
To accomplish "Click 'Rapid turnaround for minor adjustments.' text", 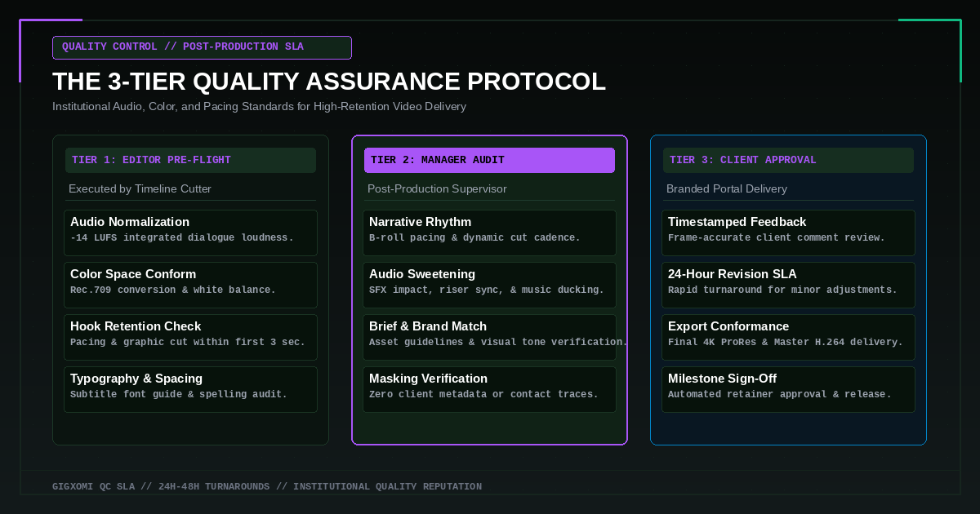I will (782, 290).
